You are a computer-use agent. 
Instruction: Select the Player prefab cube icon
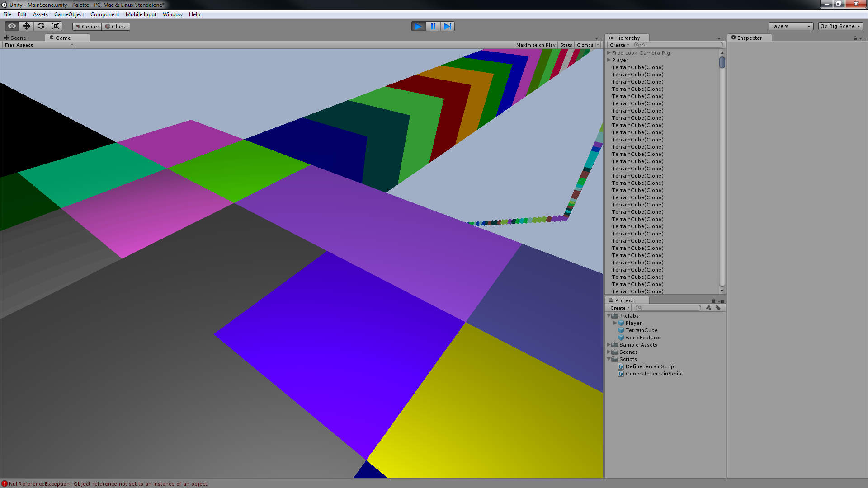pos(621,323)
